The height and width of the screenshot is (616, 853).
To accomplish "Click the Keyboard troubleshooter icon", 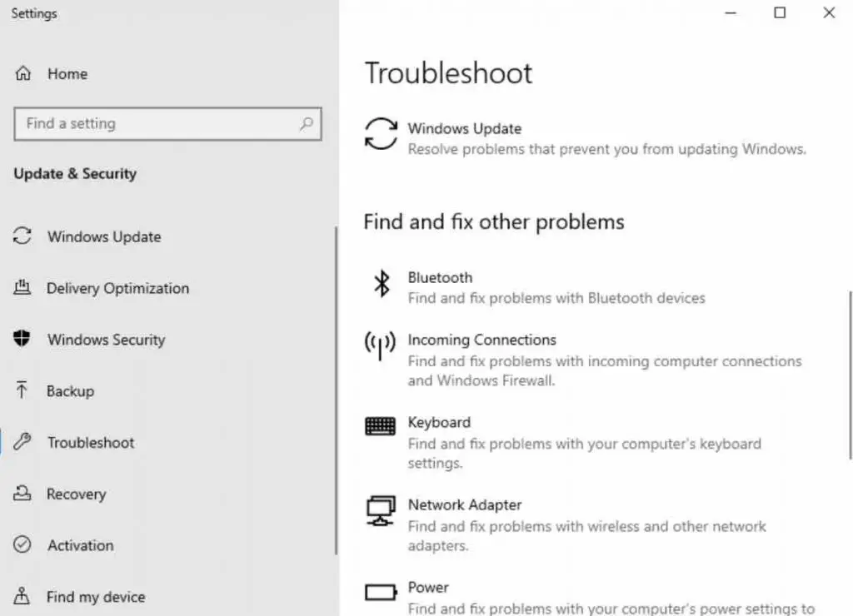I will pyautogui.click(x=381, y=426).
